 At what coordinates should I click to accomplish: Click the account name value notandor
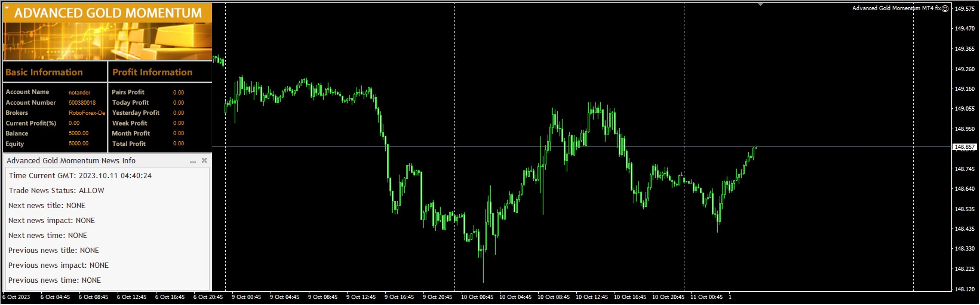tap(79, 93)
